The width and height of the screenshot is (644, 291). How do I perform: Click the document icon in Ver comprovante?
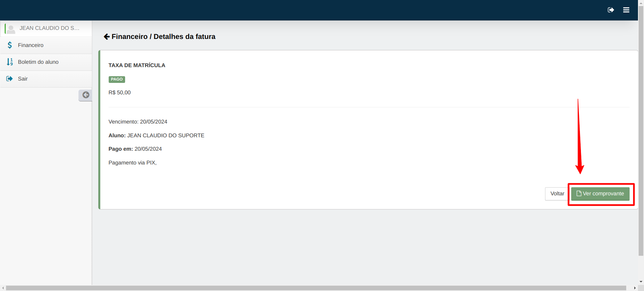pyautogui.click(x=579, y=193)
